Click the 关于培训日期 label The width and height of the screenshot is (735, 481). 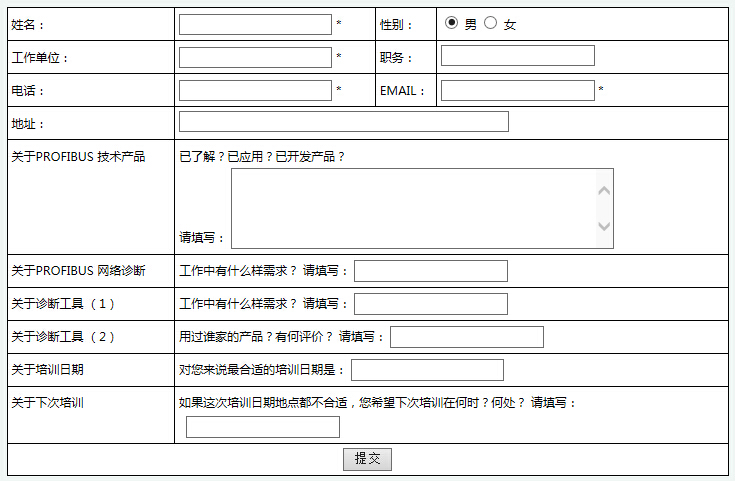[47, 370]
